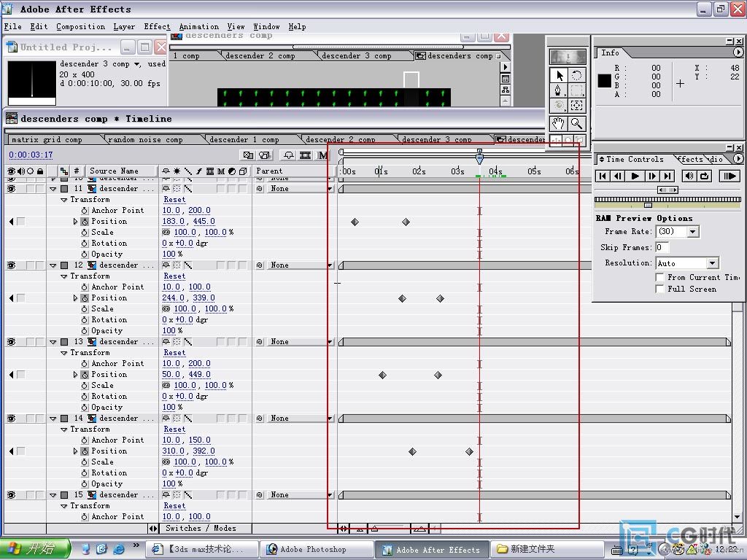
Task: Start RAM preview button
Action: [729, 176]
